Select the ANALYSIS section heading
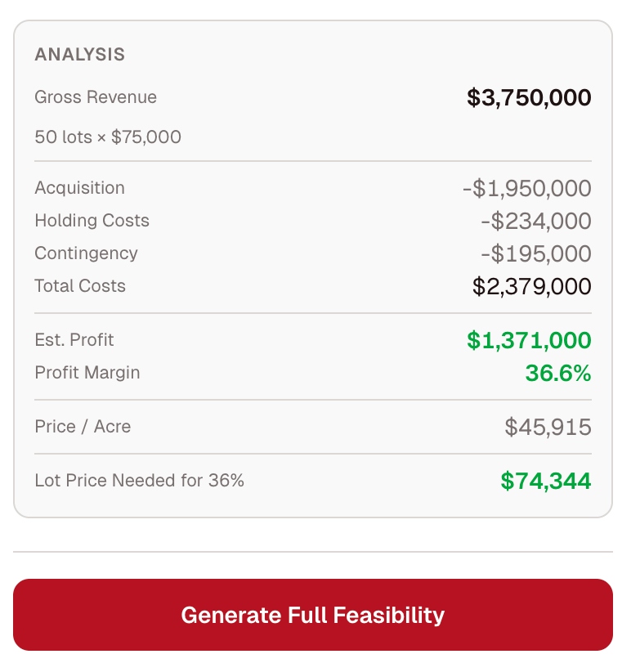 click(x=80, y=55)
